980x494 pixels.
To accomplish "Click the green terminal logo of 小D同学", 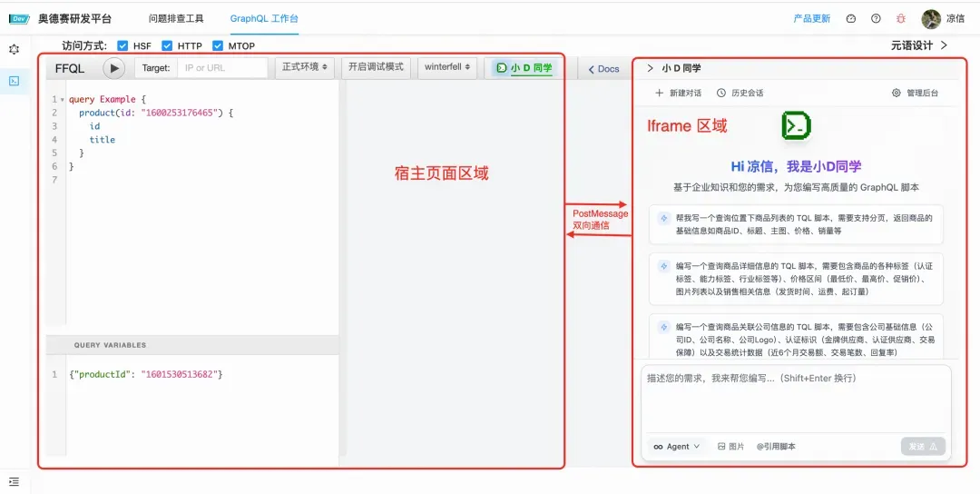I will point(796,125).
